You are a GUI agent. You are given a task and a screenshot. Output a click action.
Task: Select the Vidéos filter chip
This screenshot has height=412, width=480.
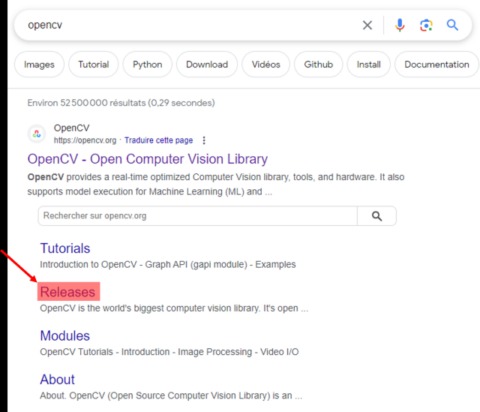click(x=266, y=64)
